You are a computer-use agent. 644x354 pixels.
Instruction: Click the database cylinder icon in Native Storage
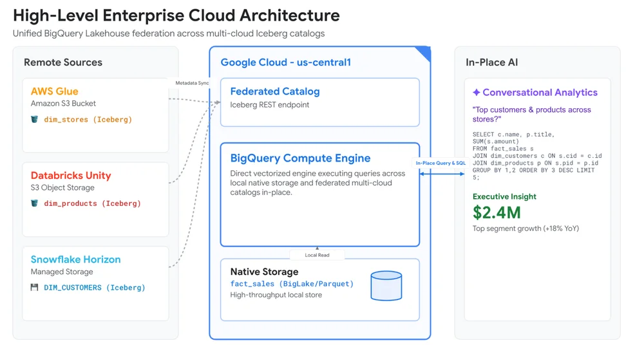point(386,286)
